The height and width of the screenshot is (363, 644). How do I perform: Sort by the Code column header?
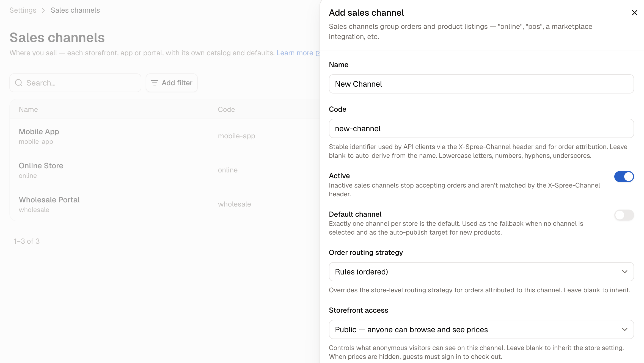(x=226, y=109)
